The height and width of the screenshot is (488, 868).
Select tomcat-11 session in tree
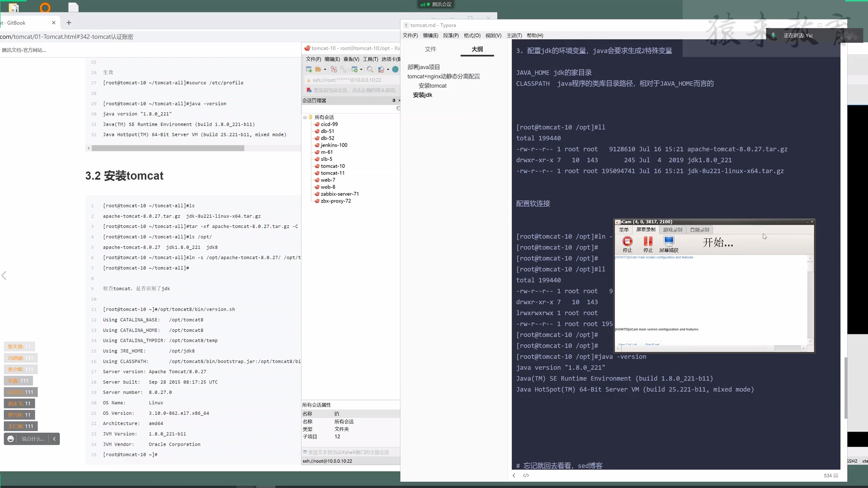coord(332,173)
